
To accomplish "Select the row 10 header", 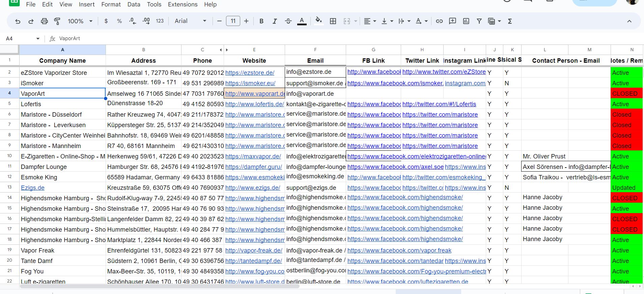I will click(x=9, y=156).
